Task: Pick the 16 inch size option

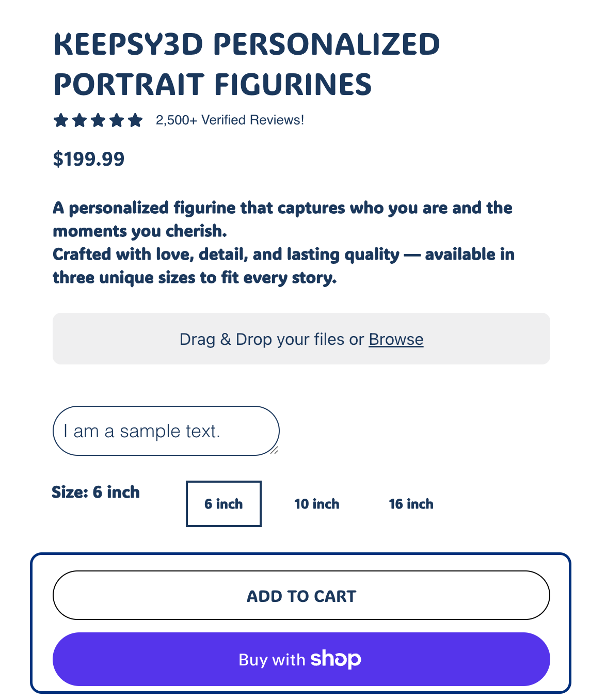Action: (411, 504)
